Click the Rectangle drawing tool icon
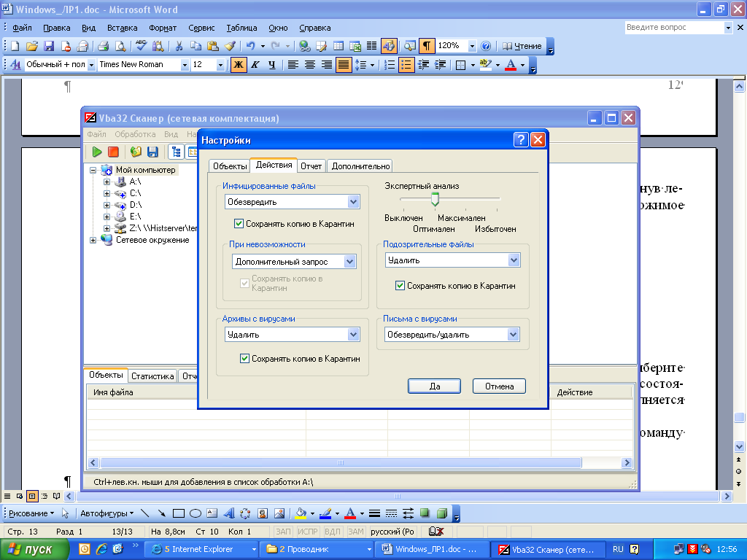The width and height of the screenshot is (747, 560). (x=179, y=513)
